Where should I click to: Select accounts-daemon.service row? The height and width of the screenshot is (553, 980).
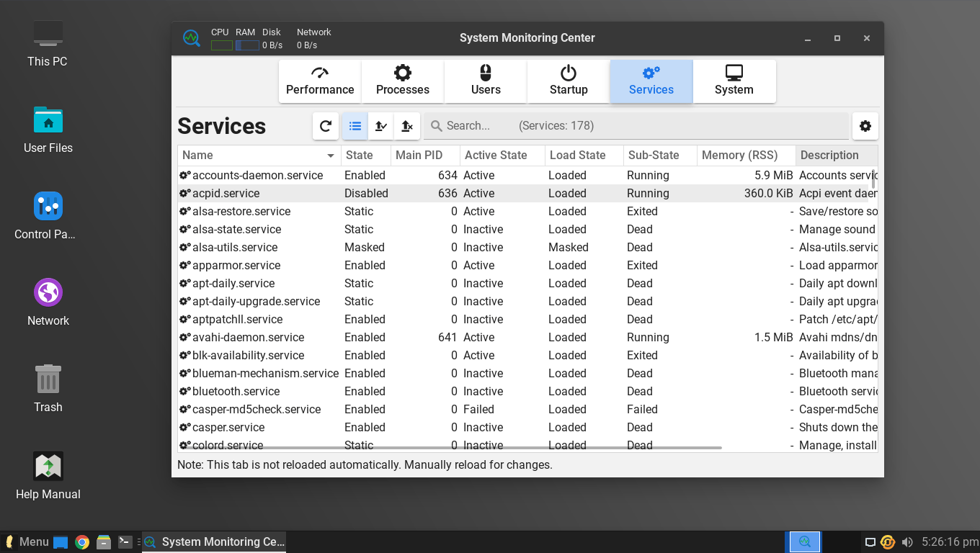coord(527,175)
